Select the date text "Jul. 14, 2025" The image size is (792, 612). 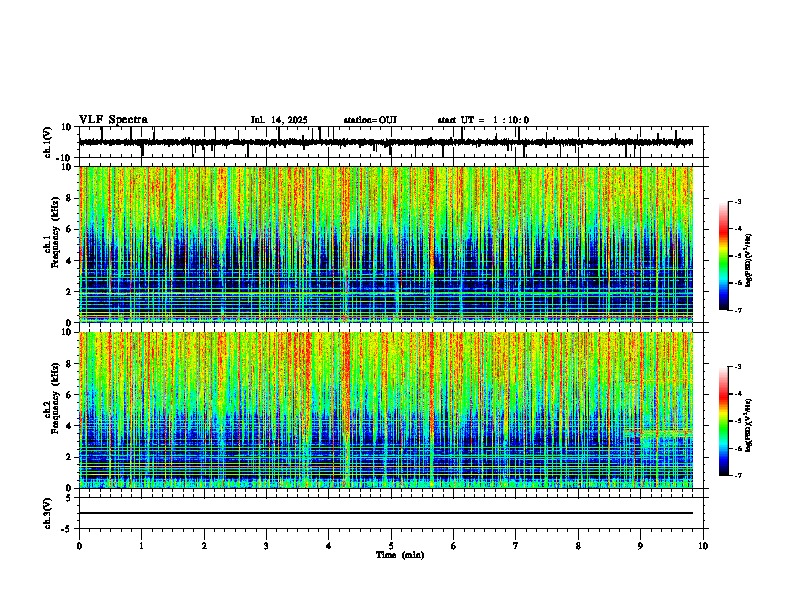[279, 120]
